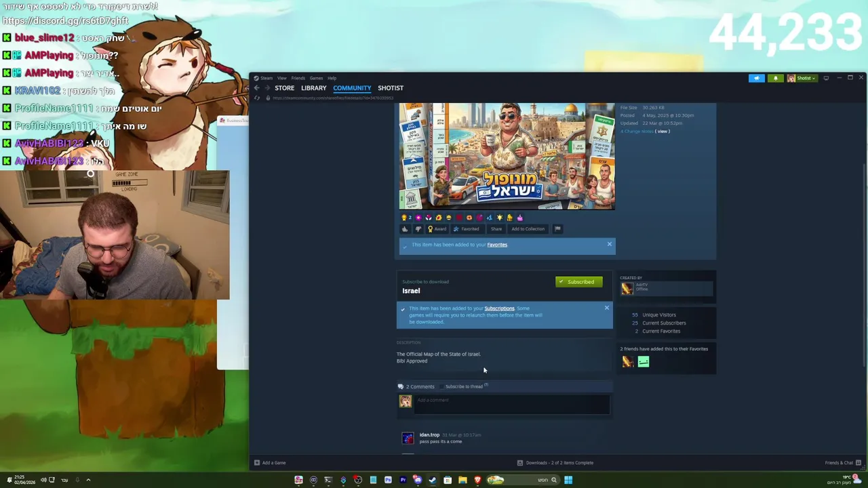Click the Share button
This screenshot has height=488, width=868.
[496, 229]
